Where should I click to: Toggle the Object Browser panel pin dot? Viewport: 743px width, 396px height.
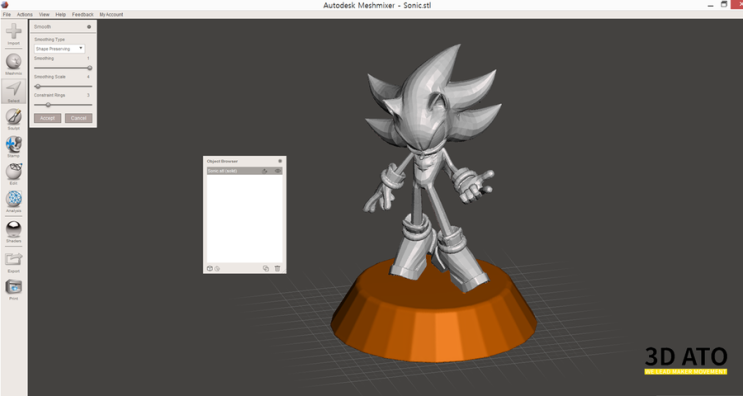tap(280, 161)
